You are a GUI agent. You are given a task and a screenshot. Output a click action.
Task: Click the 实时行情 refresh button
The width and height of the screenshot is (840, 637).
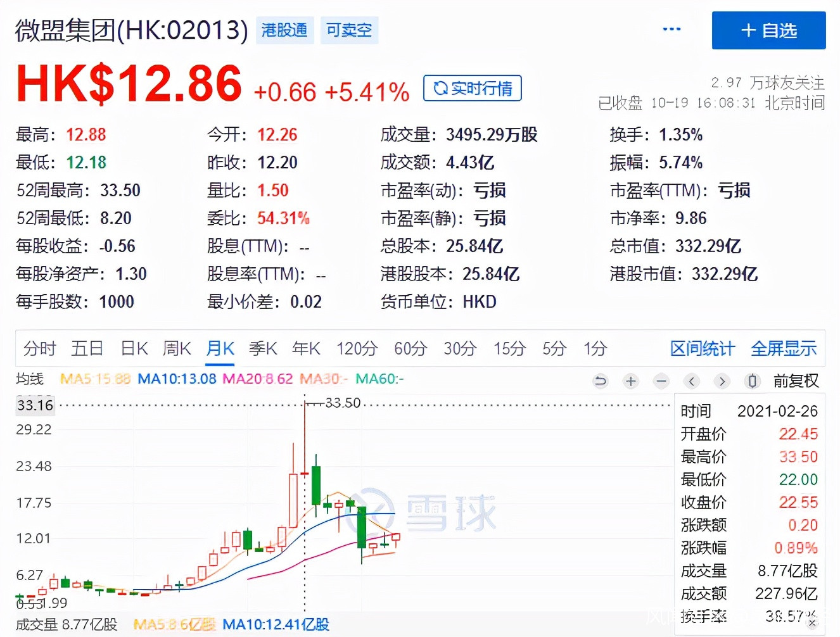click(473, 89)
